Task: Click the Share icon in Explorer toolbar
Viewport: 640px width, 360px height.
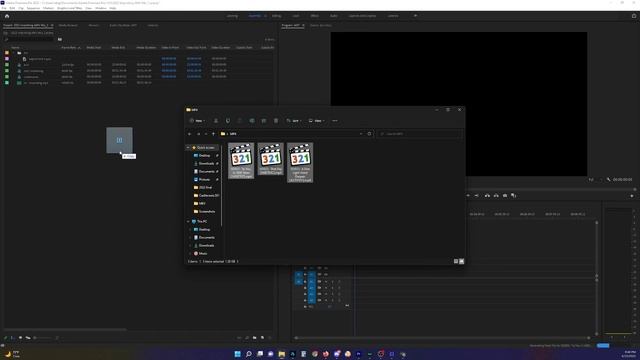Action: pyautogui.click(x=264, y=121)
